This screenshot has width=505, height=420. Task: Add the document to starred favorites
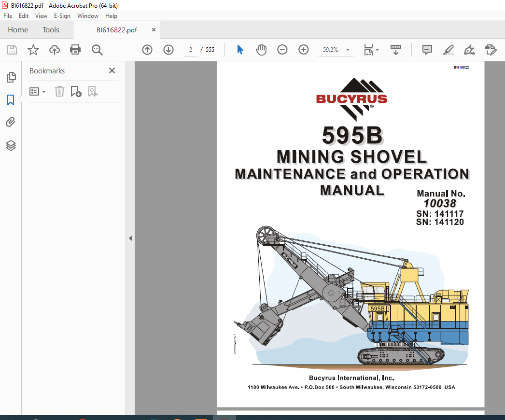33,50
